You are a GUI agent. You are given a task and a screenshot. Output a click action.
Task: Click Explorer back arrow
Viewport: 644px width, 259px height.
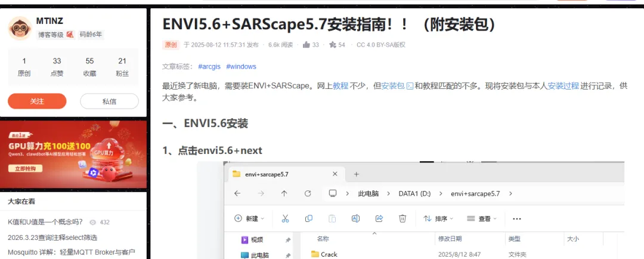(x=237, y=193)
